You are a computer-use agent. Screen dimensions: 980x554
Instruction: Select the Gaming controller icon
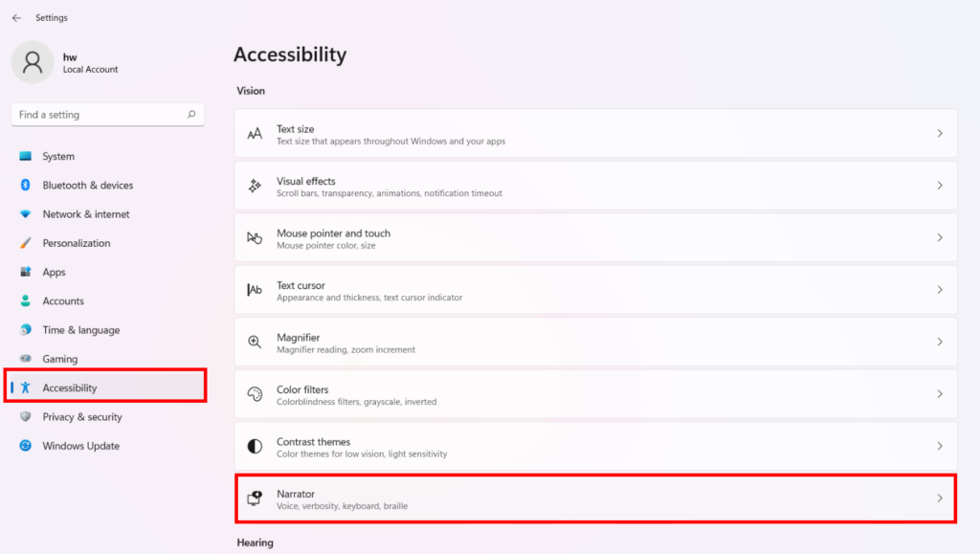coord(28,358)
